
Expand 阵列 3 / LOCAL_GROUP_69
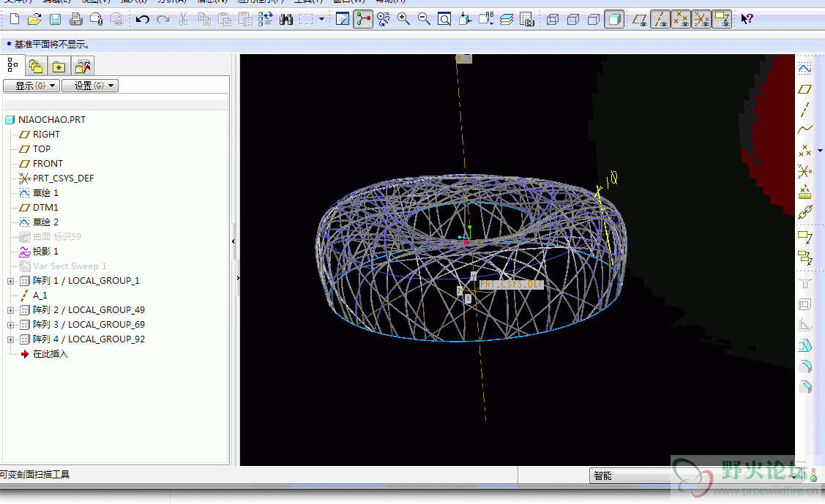coord(10,326)
